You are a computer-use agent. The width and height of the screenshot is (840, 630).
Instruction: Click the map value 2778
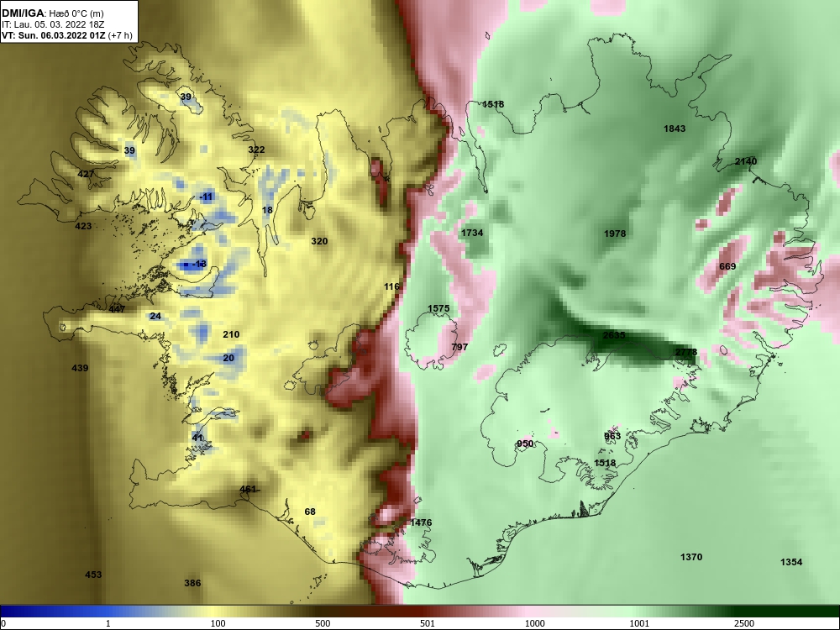[x=686, y=352]
